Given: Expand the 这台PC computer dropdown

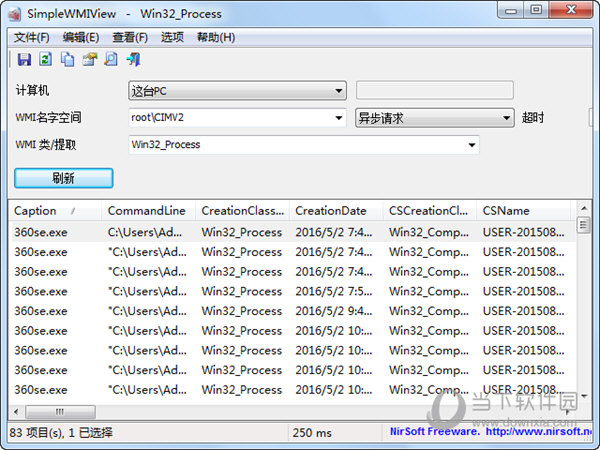Looking at the screenshot, I should click(339, 91).
